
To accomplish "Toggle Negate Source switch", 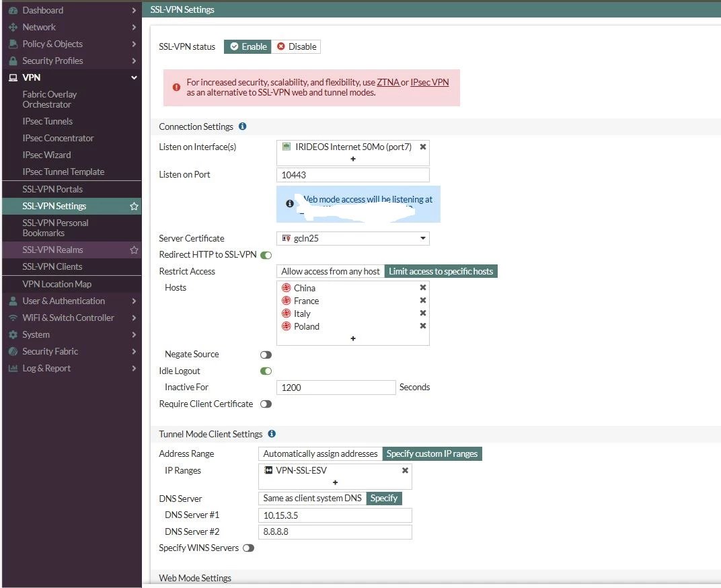I will 266,355.
